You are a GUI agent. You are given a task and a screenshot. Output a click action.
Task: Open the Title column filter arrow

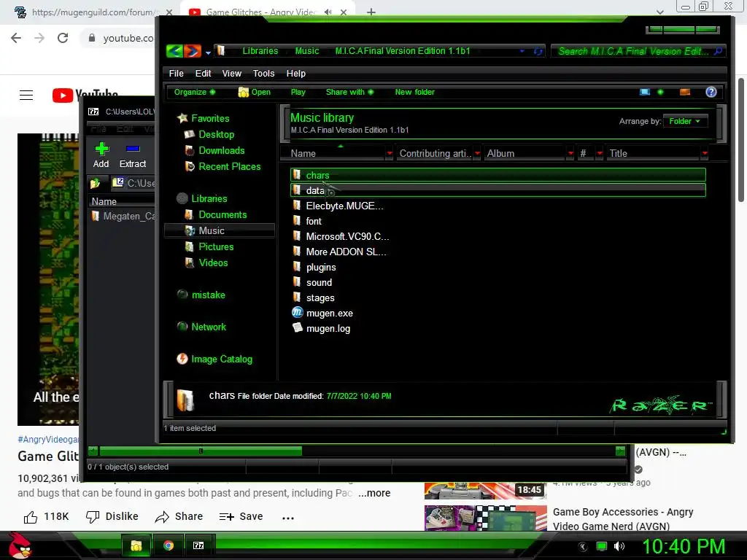(x=704, y=153)
